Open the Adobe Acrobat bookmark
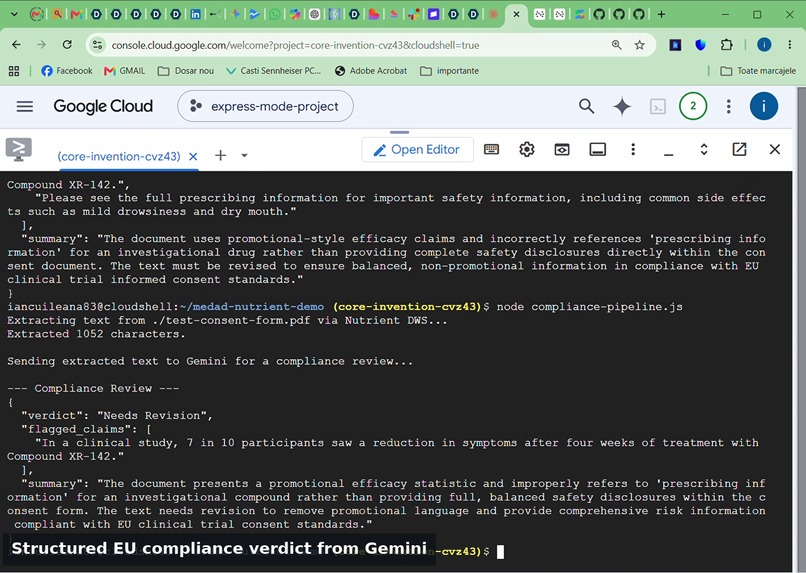This screenshot has height=573, width=806. (x=371, y=71)
